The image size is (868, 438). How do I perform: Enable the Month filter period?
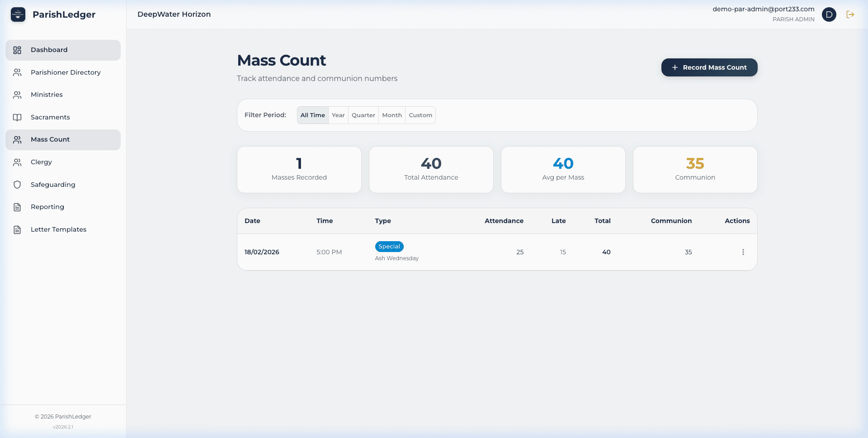click(x=392, y=115)
